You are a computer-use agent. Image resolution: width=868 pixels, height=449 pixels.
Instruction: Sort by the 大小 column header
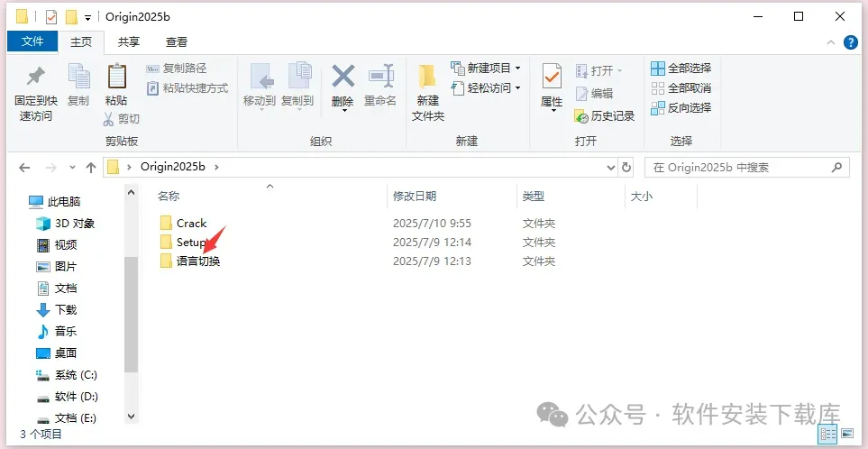[642, 196]
